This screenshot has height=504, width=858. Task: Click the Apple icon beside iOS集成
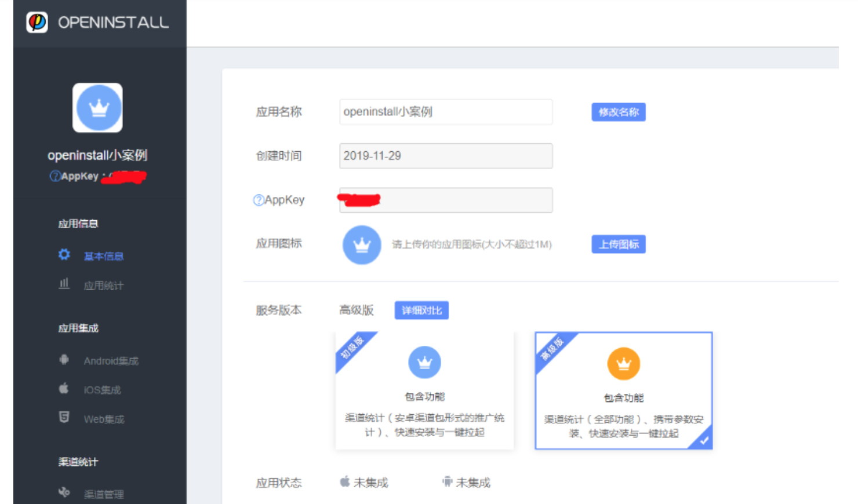point(64,388)
